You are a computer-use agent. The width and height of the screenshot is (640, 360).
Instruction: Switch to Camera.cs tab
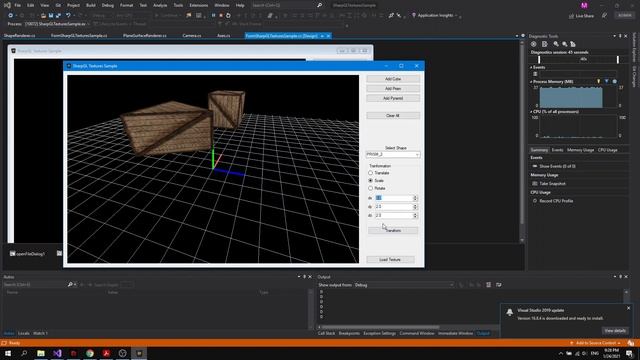coord(192,36)
